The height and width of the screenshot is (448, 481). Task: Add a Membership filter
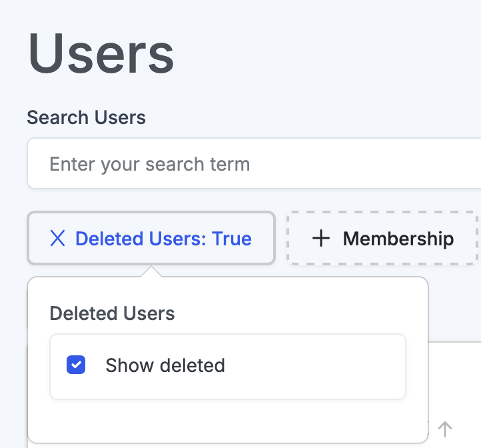382,239
